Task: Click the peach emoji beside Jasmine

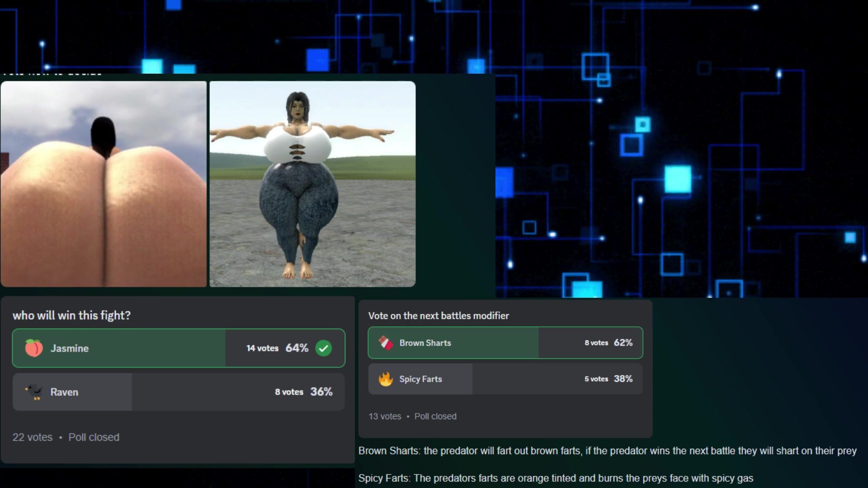Action: tap(34, 348)
